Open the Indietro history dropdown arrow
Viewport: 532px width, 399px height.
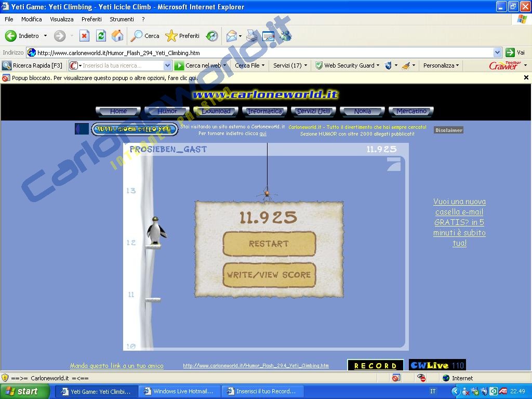tap(46, 36)
